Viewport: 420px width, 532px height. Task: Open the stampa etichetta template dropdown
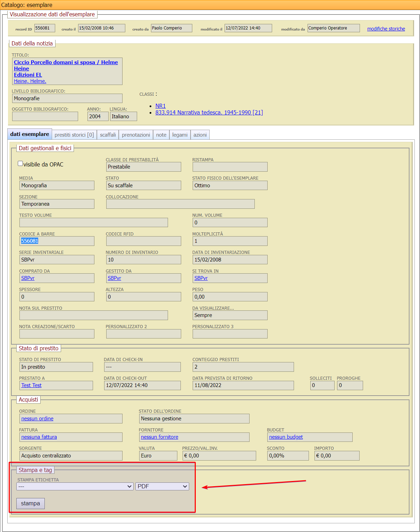click(75, 487)
